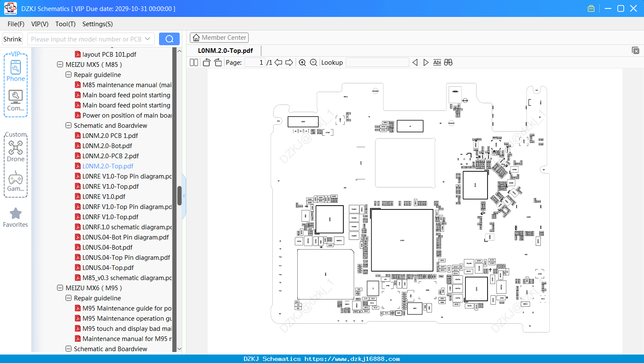Open the File(F) menu
The height and width of the screenshot is (363, 644).
16,24
